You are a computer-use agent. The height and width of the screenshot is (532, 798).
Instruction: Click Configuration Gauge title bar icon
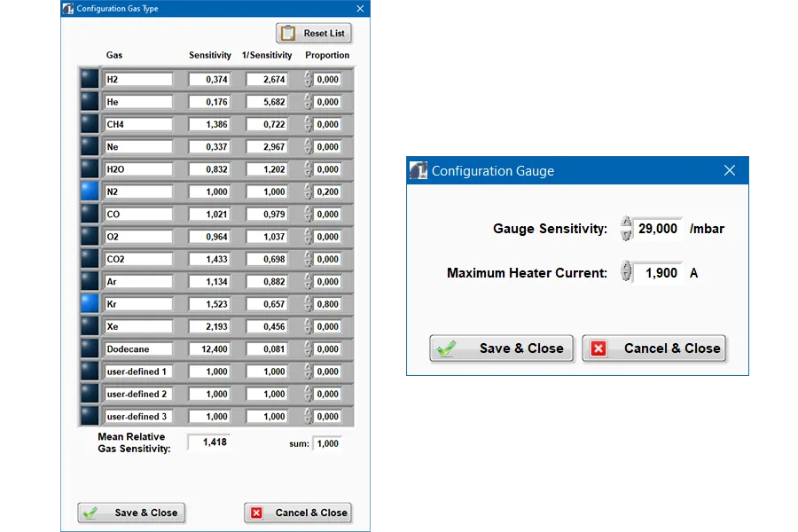(419, 171)
